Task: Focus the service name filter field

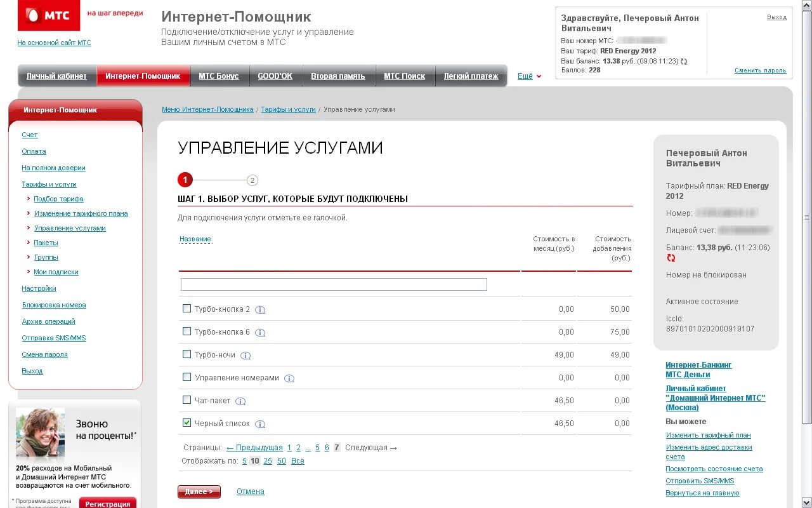Action: (x=334, y=284)
